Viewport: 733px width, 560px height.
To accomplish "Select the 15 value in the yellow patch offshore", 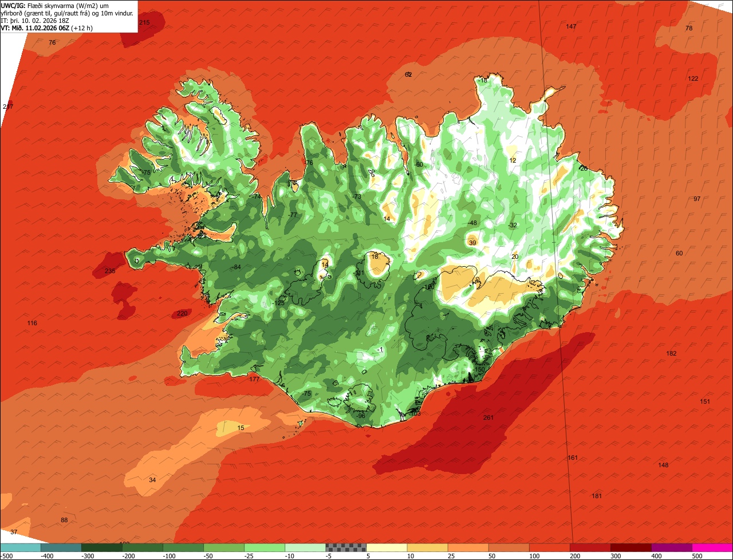I will click(241, 428).
